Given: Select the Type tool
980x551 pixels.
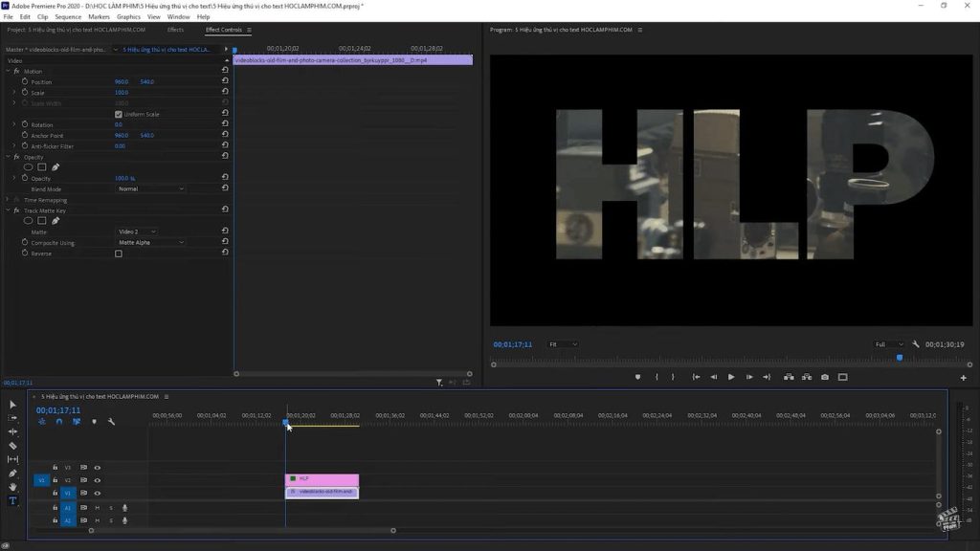Looking at the screenshot, I should (13, 500).
